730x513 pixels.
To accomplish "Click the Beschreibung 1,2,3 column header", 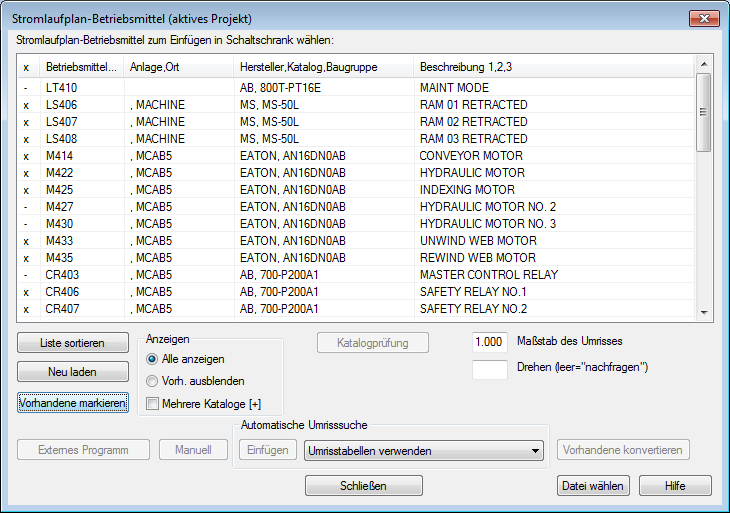I will coord(554,67).
